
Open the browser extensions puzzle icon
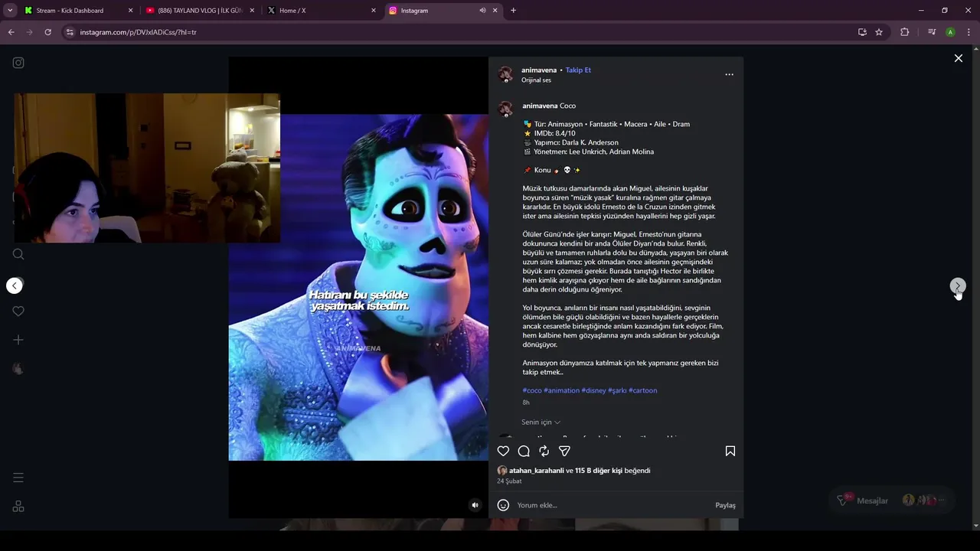tap(904, 32)
